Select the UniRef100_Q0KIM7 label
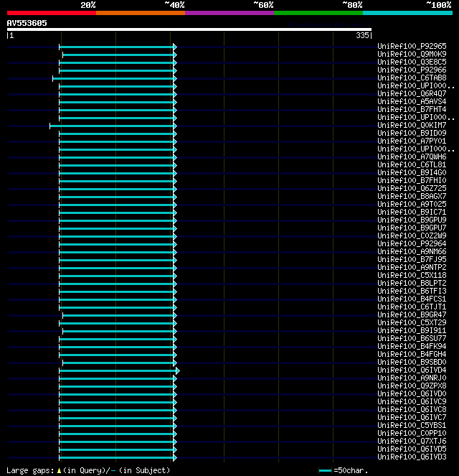Image resolution: width=459 pixels, height=476 pixels. tap(412, 125)
